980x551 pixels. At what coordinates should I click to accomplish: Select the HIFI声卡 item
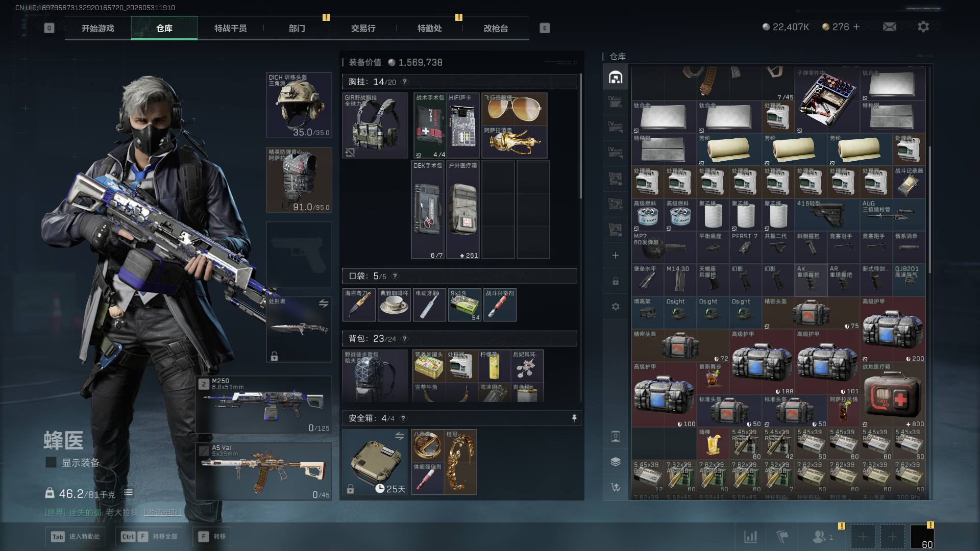click(x=463, y=125)
